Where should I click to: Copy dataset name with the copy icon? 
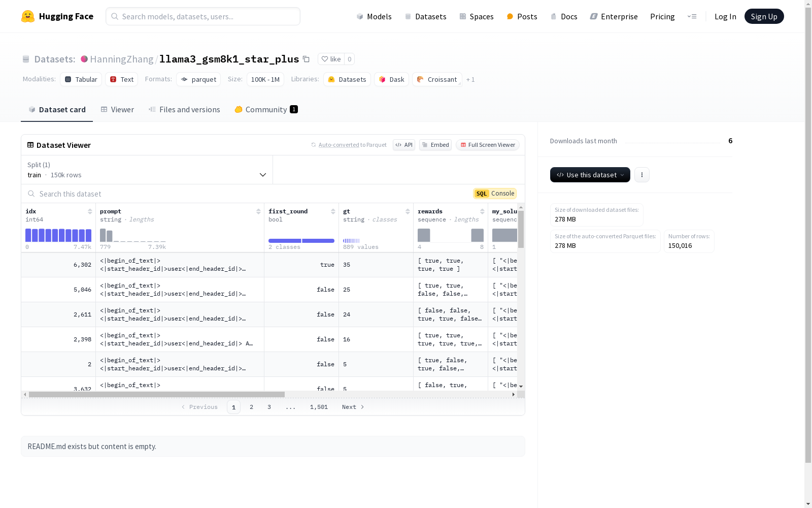pos(306,59)
